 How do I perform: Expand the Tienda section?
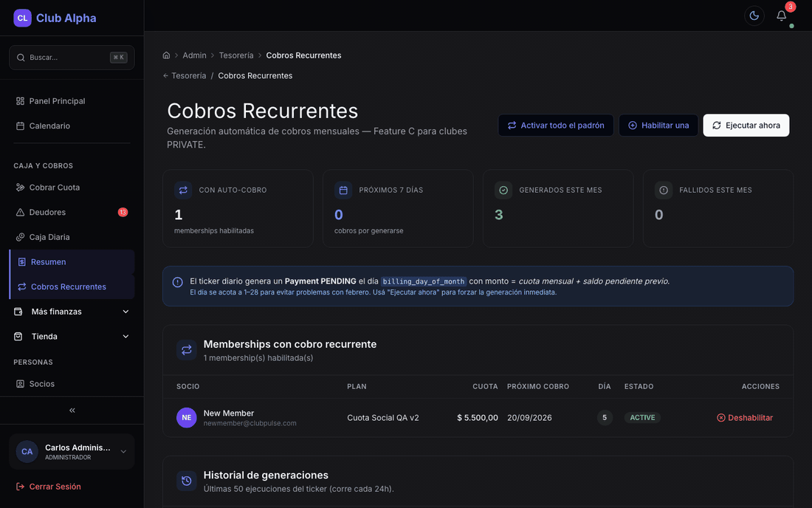72,337
